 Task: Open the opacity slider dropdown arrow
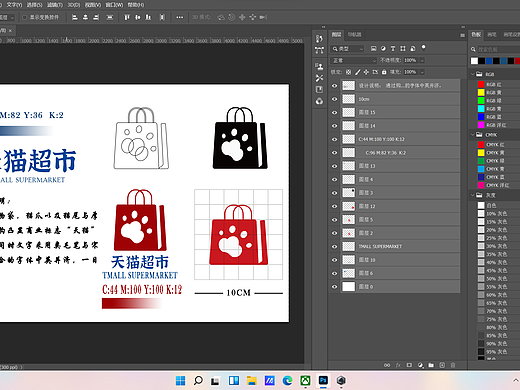(422, 60)
